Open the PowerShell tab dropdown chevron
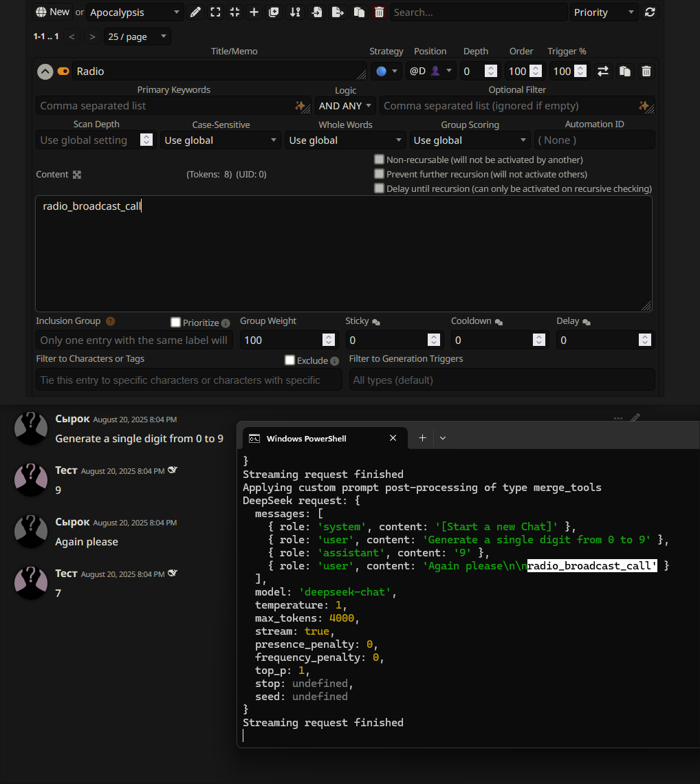Viewport: 700px width, 784px height. [443, 438]
